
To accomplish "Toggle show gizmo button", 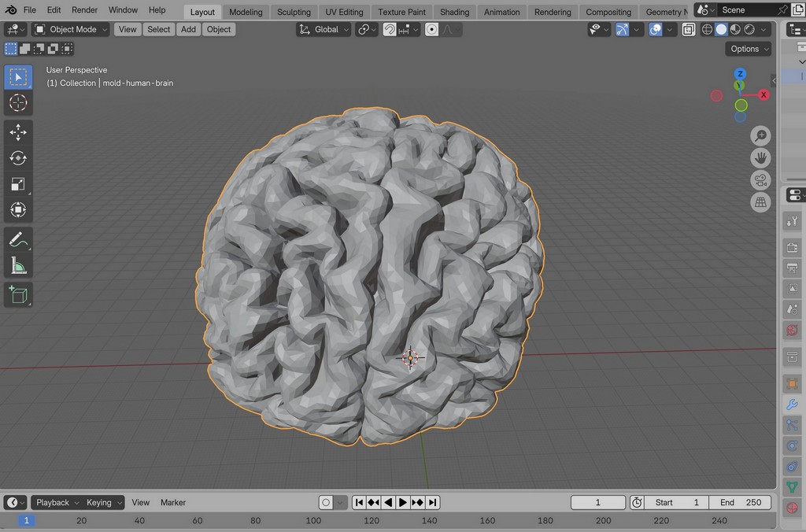I will click(x=622, y=29).
